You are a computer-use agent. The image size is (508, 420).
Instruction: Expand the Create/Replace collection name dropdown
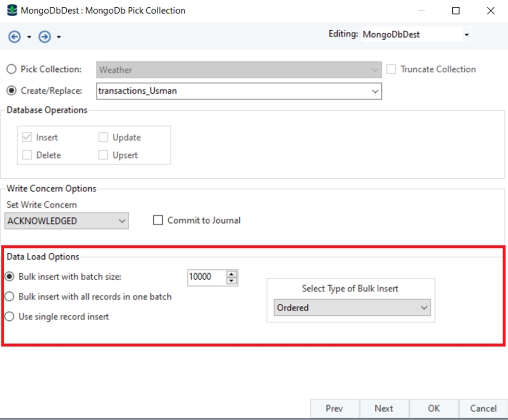pos(375,91)
